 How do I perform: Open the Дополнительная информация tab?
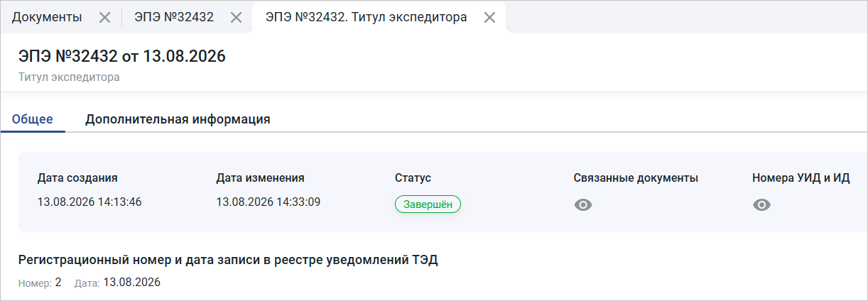coord(178,119)
